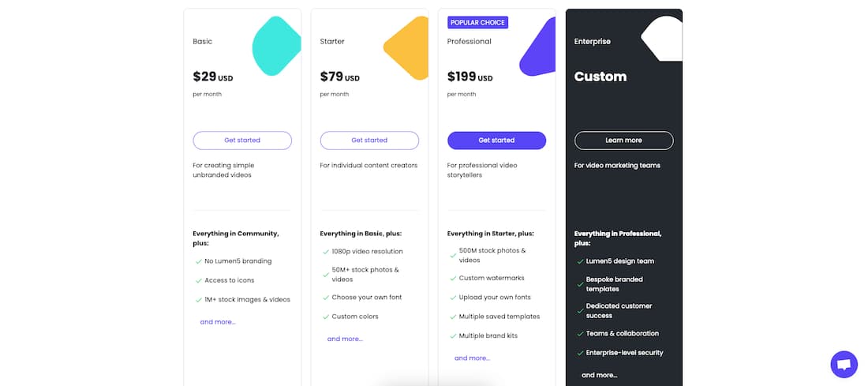Expand 'and more...' in Enterprise plan

(599, 375)
